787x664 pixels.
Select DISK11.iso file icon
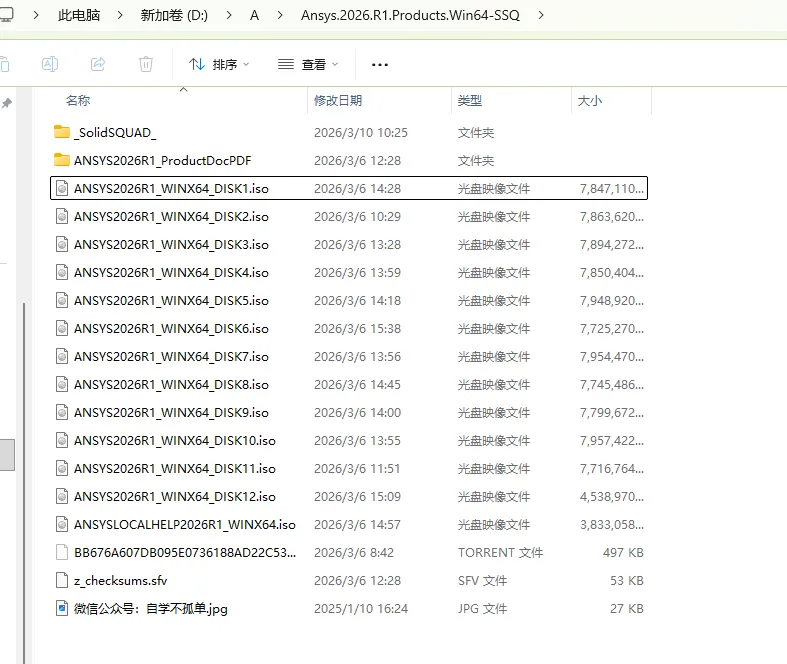[x=62, y=468]
